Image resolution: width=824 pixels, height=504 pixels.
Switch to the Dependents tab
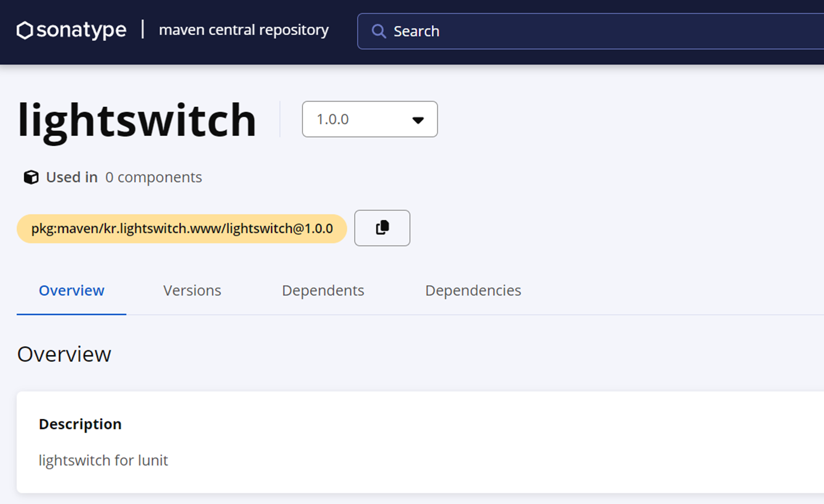coord(323,290)
